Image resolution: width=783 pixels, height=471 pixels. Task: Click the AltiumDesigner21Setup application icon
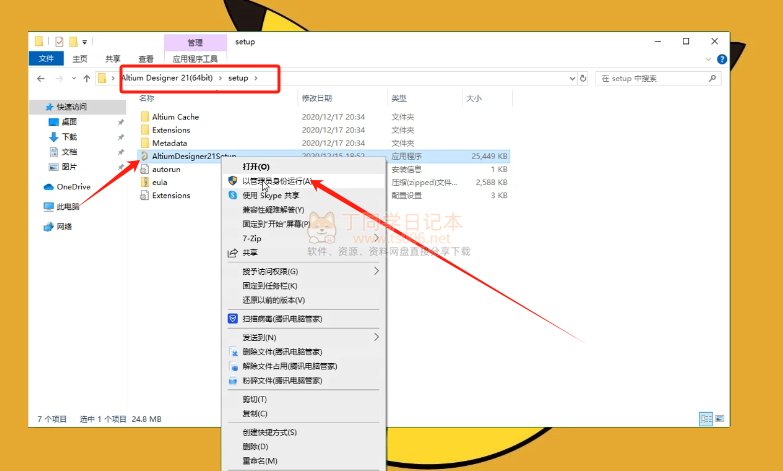click(x=145, y=157)
